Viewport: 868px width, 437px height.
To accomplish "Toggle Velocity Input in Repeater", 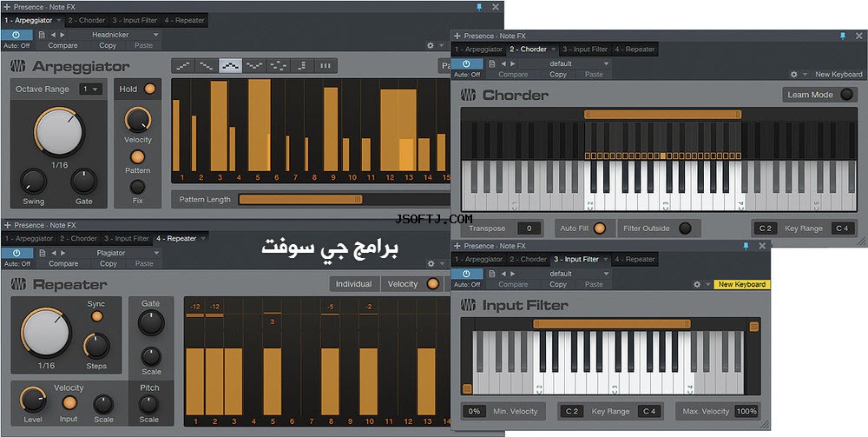I will point(69,402).
